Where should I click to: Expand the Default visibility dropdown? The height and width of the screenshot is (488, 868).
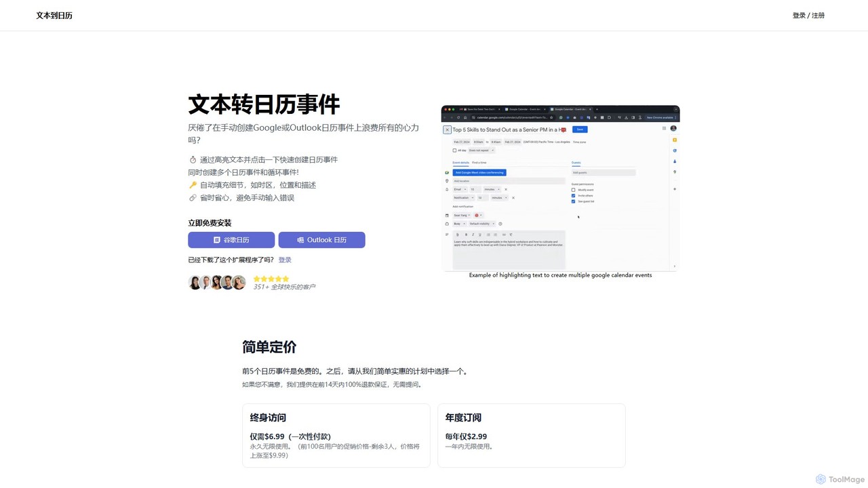point(482,224)
